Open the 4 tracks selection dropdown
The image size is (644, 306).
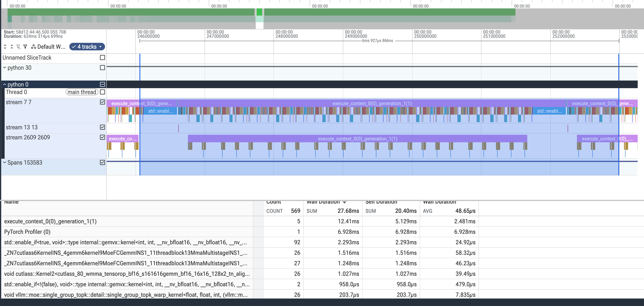[x=87, y=47]
